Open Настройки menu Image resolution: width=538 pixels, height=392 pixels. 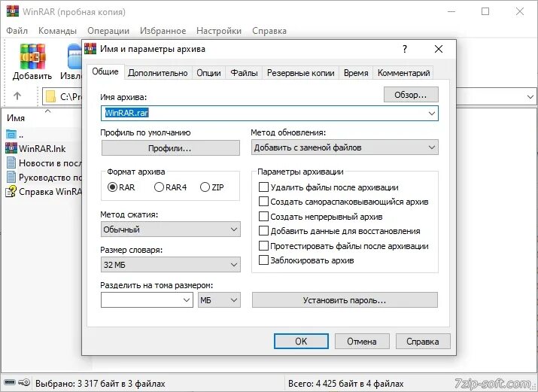tap(219, 31)
